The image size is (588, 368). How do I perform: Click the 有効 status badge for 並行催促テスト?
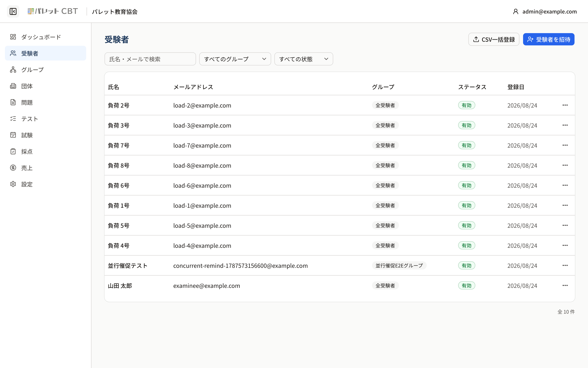(x=467, y=266)
